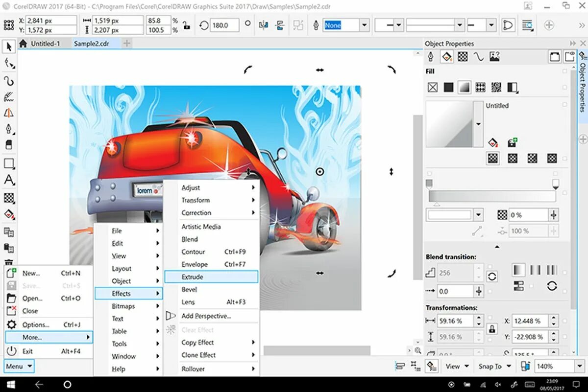Screen dimensions: 588x392
Task: Switch to the Untitled-1 document tab
Action: click(x=45, y=44)
